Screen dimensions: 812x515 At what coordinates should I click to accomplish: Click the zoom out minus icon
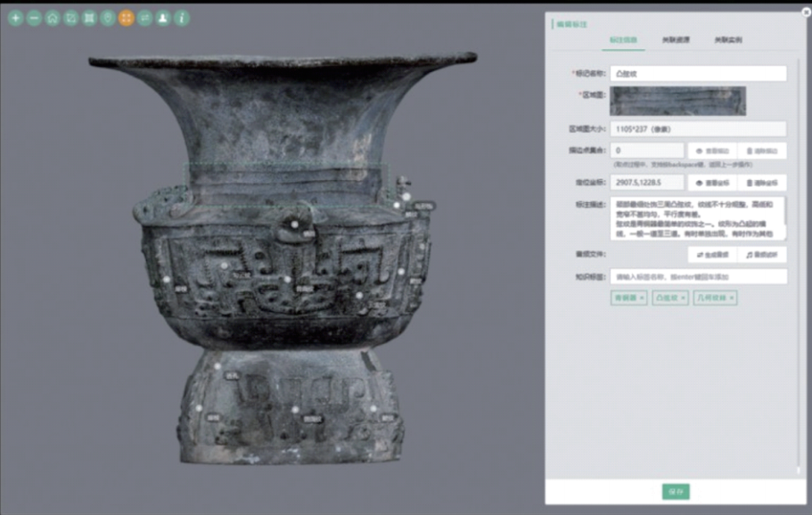tap(34, 18)
